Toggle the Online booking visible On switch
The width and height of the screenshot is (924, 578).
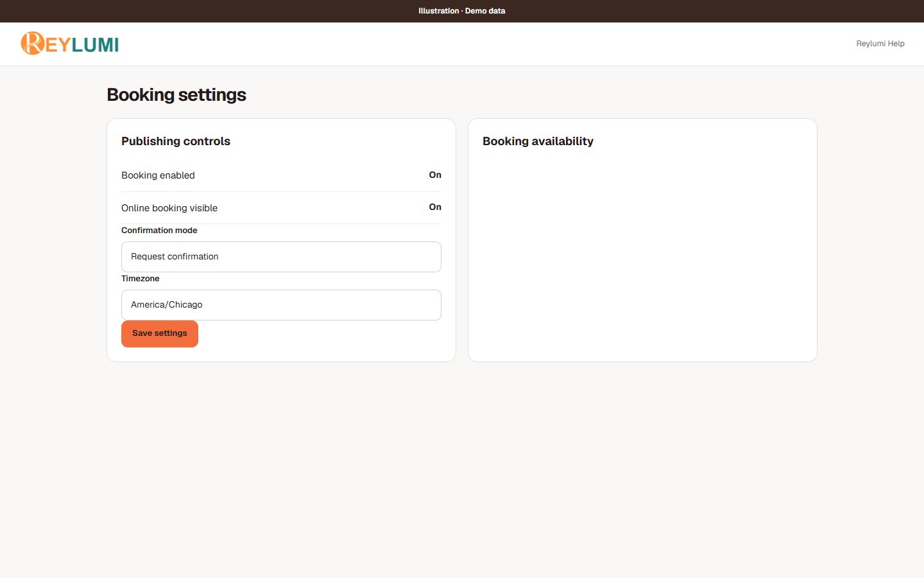coord(435,207)
